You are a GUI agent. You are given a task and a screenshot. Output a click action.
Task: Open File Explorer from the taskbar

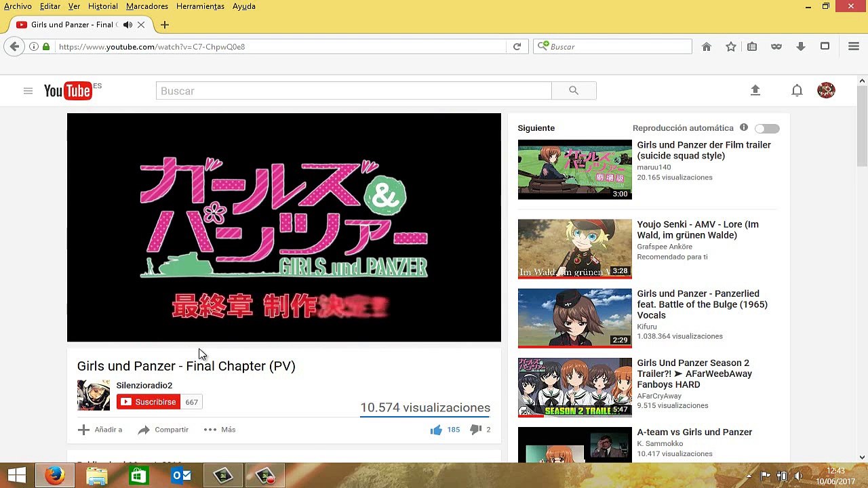pyautogui.click(x=97, y=476)
